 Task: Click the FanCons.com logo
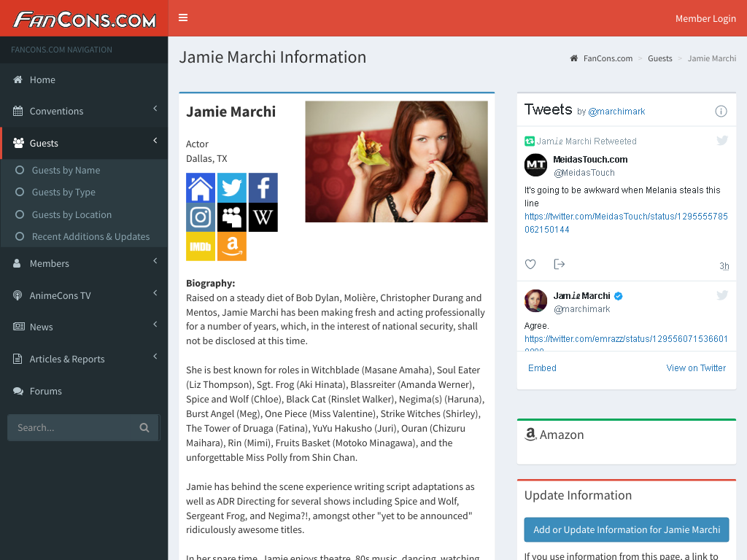[85, 19]
